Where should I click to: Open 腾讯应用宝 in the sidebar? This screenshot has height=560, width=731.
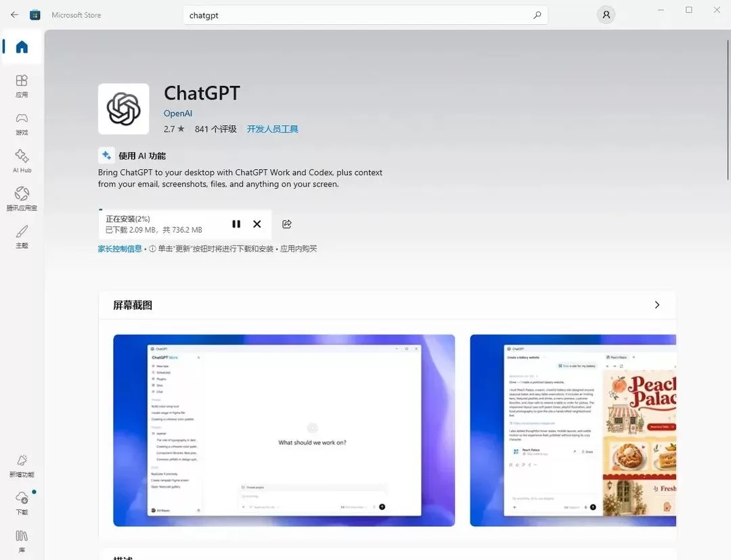point(22,198)
